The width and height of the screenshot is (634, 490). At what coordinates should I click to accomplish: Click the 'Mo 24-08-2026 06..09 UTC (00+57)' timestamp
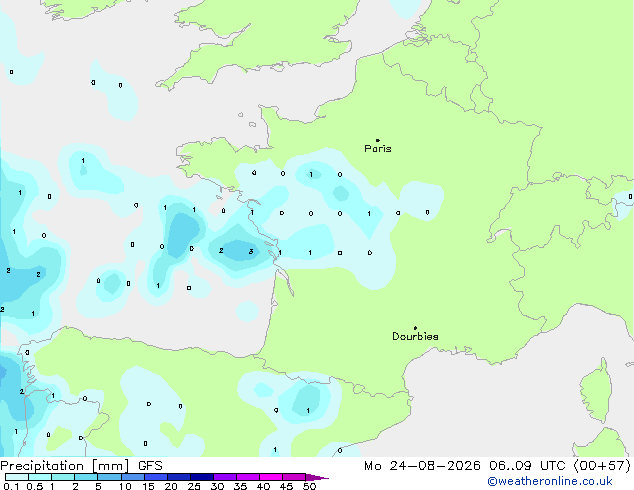coord(497,466)
